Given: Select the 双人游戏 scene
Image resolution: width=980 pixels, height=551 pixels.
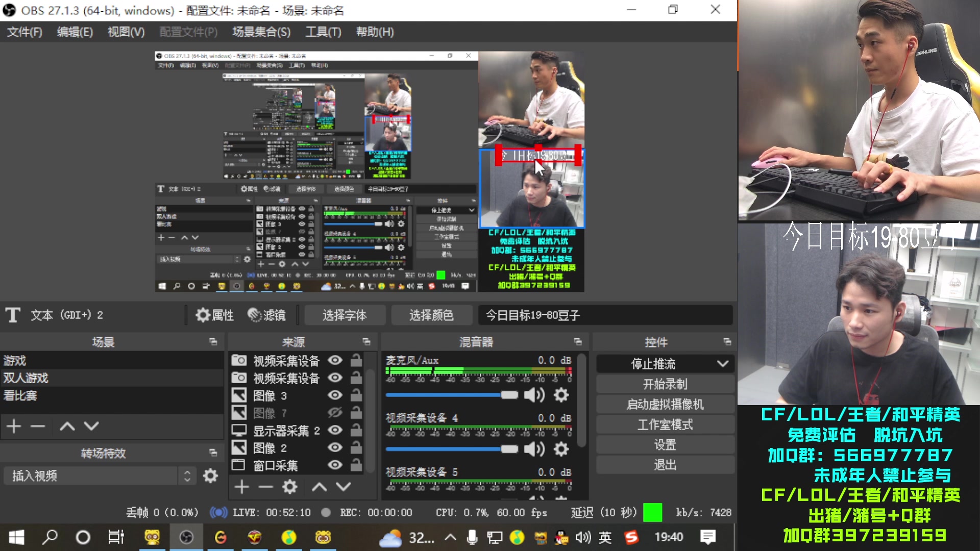Looking at the screenshot, I should 112,378.
